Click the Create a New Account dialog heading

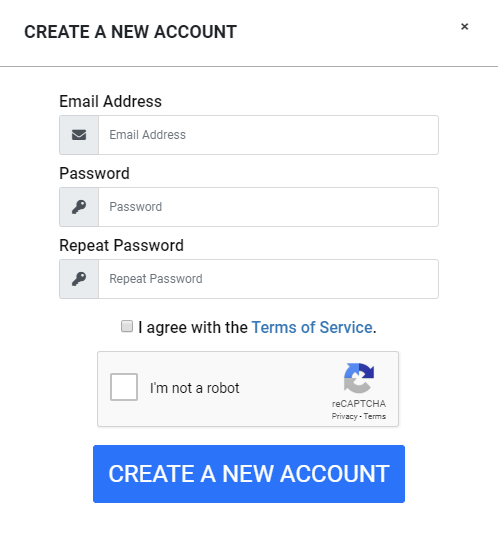pos(130,32)
